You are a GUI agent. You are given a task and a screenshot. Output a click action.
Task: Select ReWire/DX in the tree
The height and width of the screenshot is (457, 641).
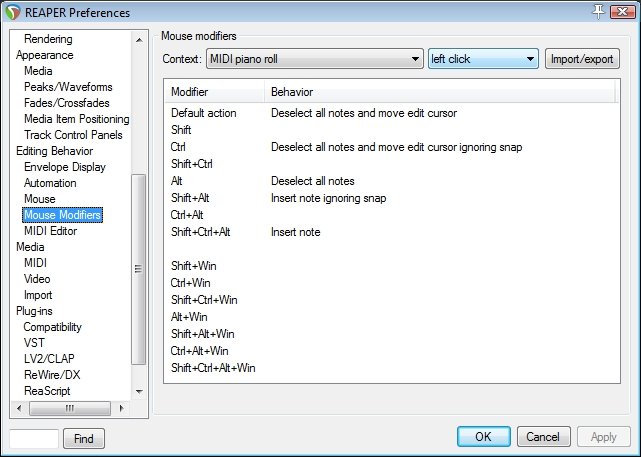(52, 375)
